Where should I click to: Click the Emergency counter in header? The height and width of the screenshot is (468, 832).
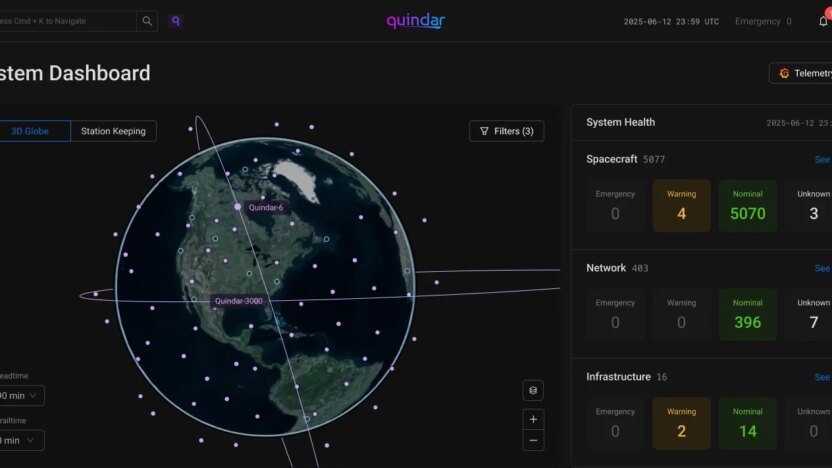[763, 21]
